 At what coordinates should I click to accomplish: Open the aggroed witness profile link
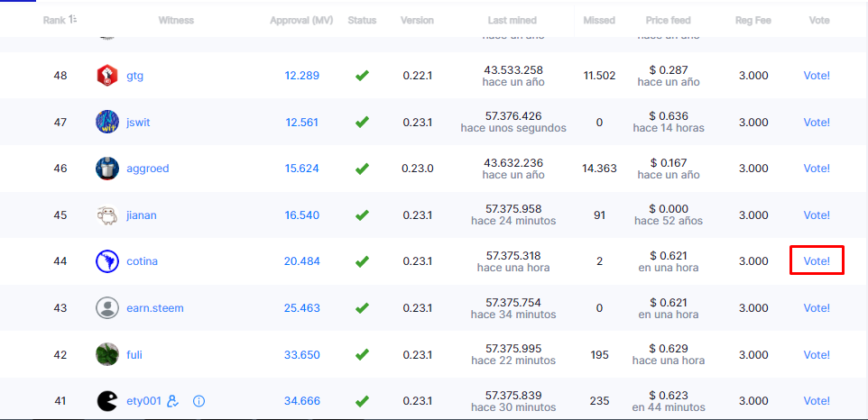pyautogui.click(x=147, y=169)
